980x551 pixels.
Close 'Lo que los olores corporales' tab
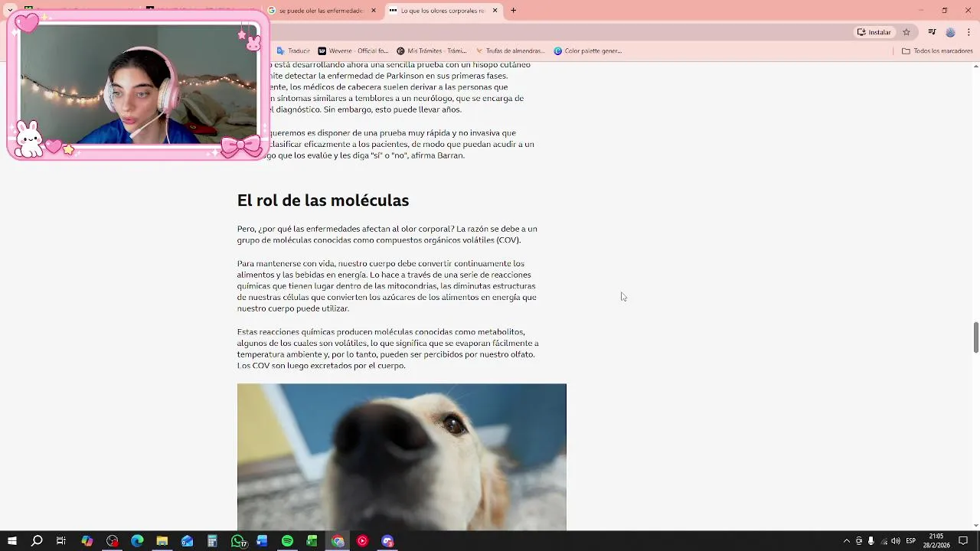pyautogui.click(x=495, y=11)
